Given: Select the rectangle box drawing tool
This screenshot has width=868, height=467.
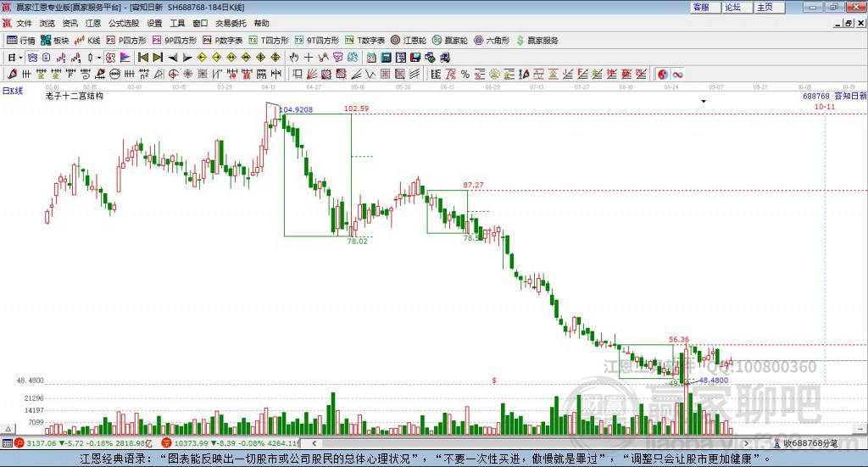Looking at the screenshot, I should 298,74.
